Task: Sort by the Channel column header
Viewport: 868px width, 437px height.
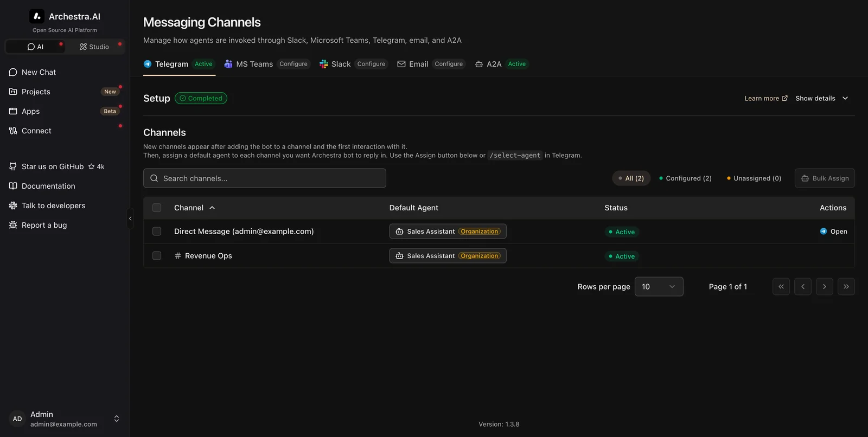Action: tap(195, 208)
